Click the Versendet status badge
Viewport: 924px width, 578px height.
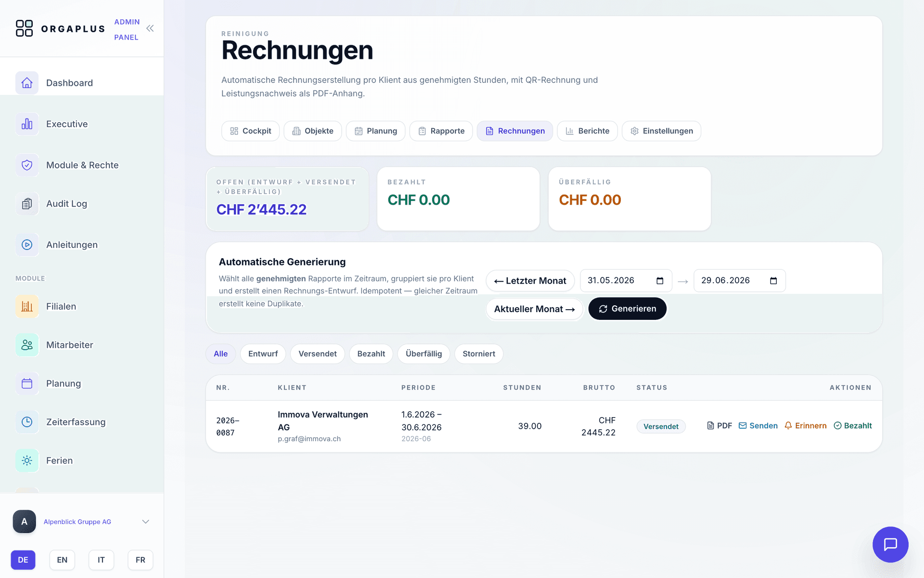pyautogui.click(x=661, y=426)
